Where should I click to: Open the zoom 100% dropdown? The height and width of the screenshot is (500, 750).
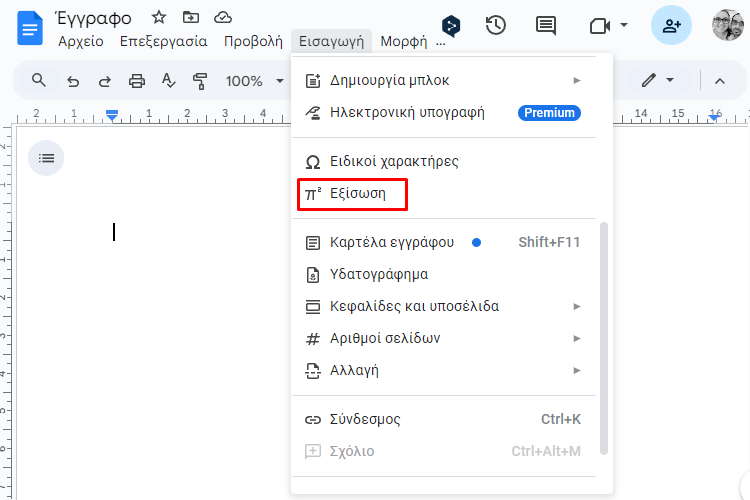[254, 81]
